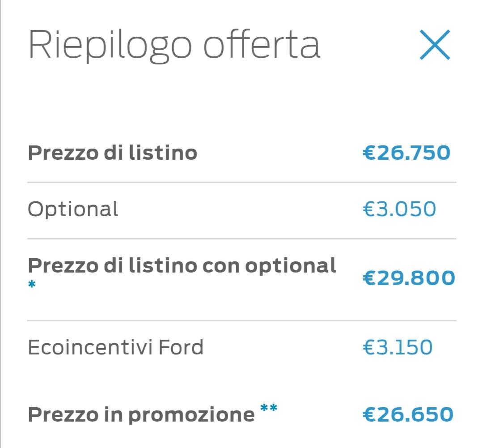
Task: Click the panel's left vertical border
Action: 0,224
